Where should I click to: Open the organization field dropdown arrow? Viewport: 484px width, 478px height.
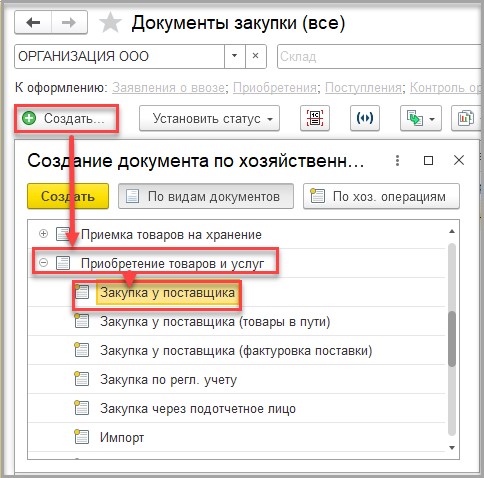click(x=235, y=56)
